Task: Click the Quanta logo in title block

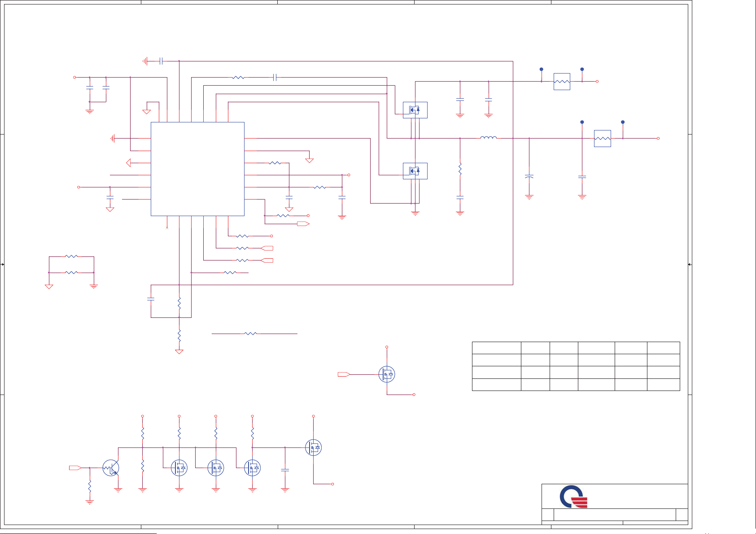Action: click(573, 496)
